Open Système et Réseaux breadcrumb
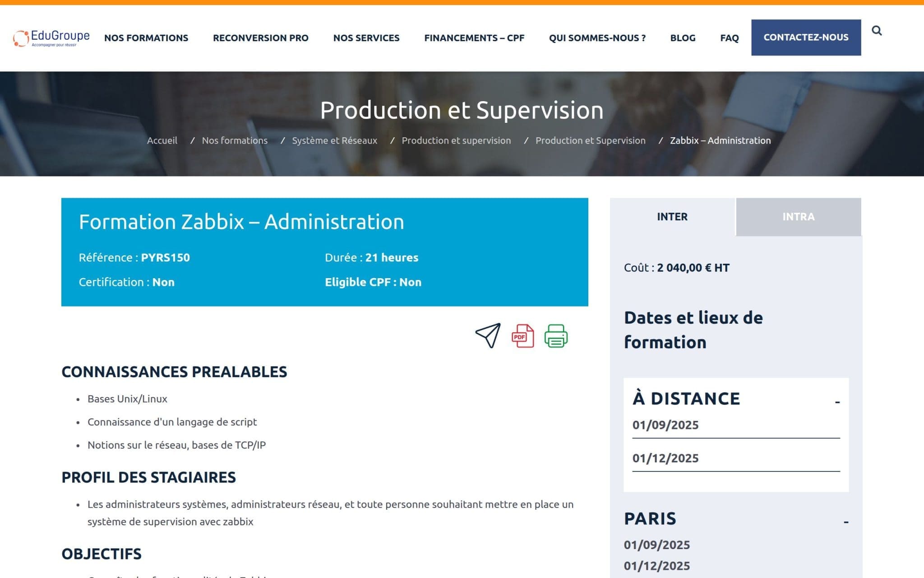Image resolution: width=924 pixels, height=578 pixels. click(334, 140)
